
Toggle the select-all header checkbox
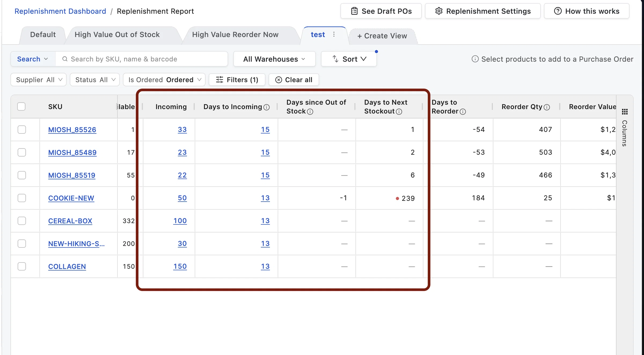tap(21, 107)
